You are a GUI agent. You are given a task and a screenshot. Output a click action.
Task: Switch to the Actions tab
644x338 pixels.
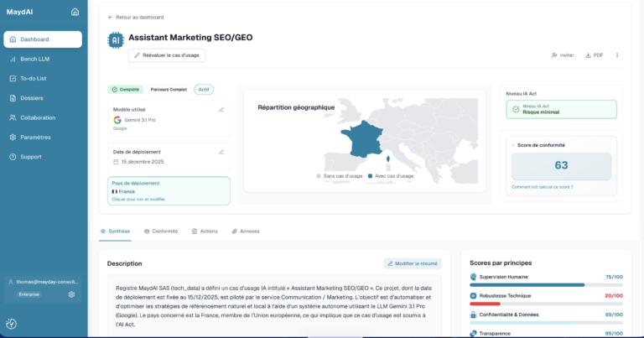coord(205,231)
